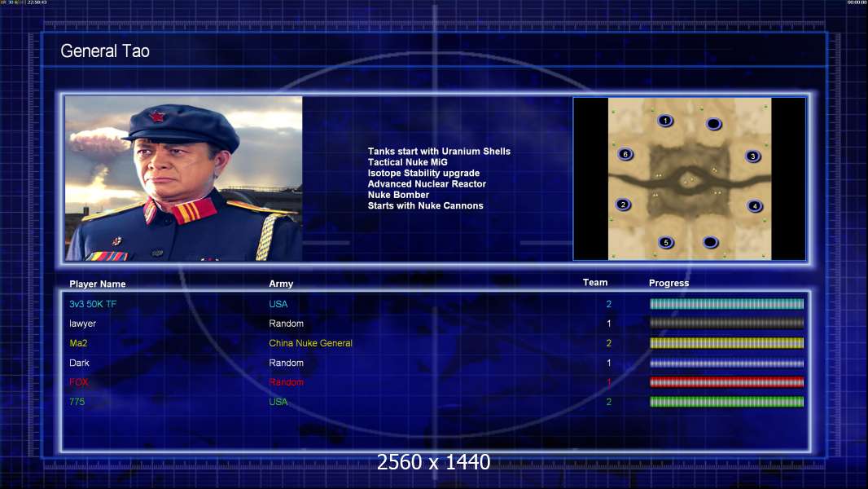The height and width of the screenshot is (489, 868).
Task: Select player name Ma2
Action: 78,343
